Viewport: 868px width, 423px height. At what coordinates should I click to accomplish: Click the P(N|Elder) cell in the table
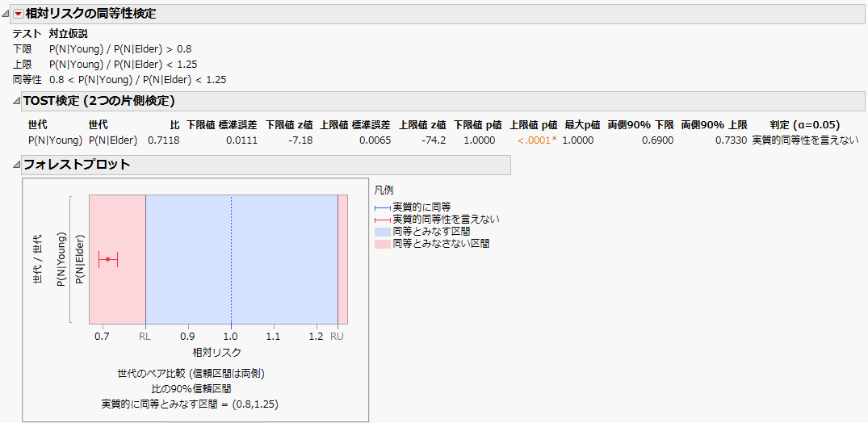pyautogui.click(x=113, y=140)
